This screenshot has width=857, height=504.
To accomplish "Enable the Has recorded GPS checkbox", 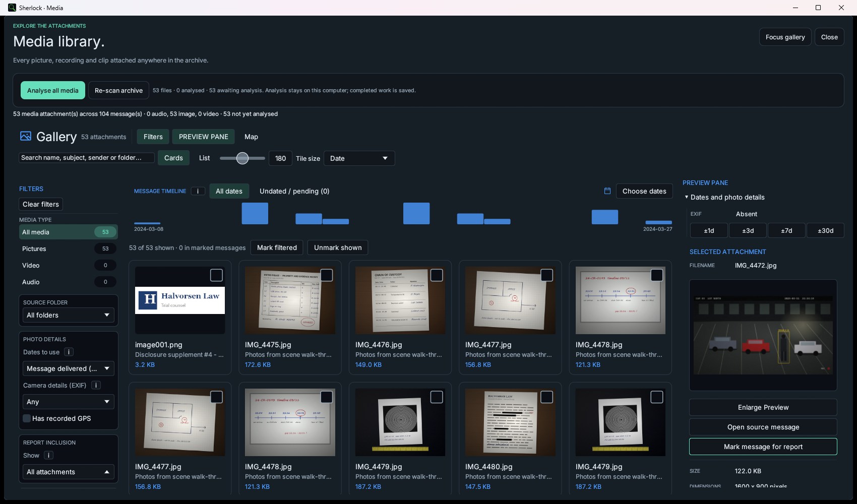I will click(x=27, y=418).
